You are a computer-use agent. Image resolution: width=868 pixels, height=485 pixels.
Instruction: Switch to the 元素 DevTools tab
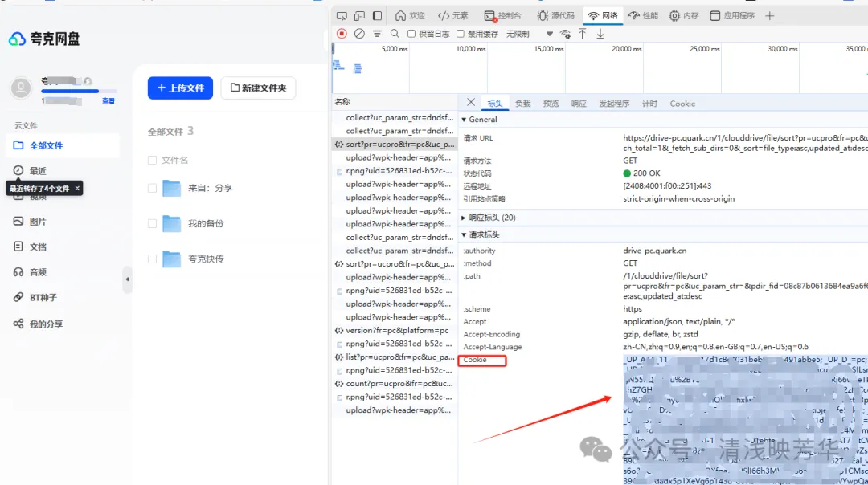pos(452,16)
